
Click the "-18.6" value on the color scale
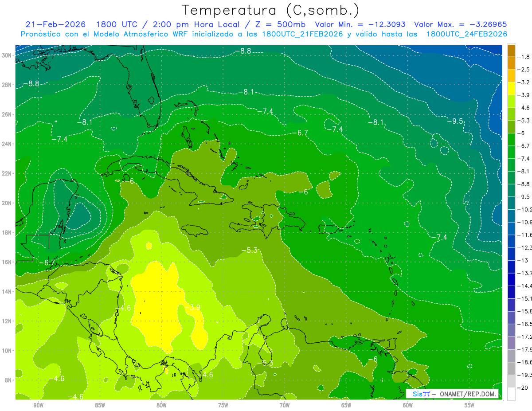click(525, 362)
